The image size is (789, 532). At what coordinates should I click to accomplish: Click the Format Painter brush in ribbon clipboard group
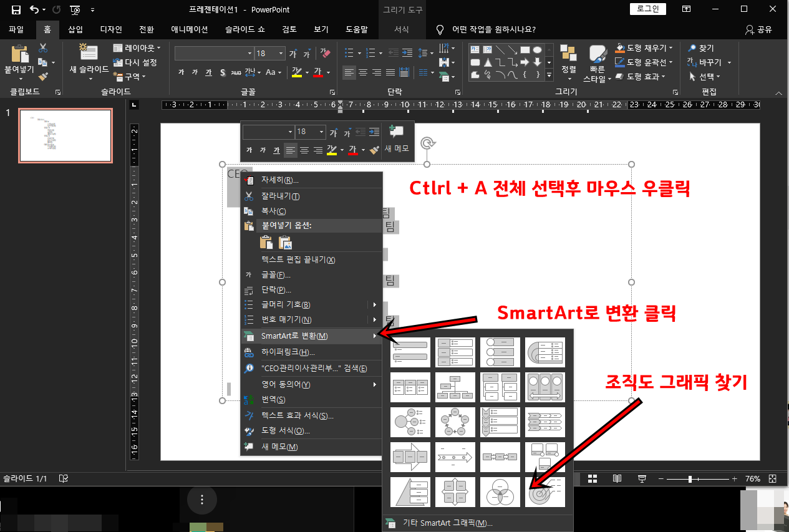[43, 76]
